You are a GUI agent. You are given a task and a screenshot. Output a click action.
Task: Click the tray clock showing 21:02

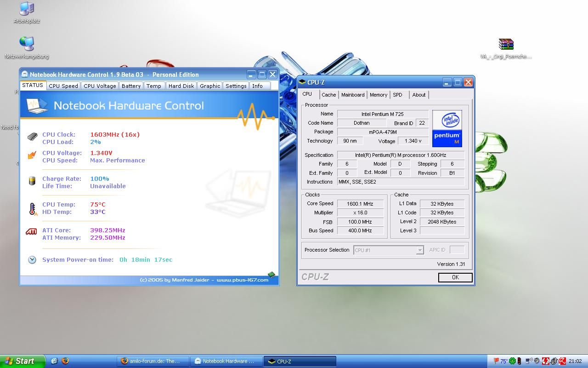coord(575,361)
